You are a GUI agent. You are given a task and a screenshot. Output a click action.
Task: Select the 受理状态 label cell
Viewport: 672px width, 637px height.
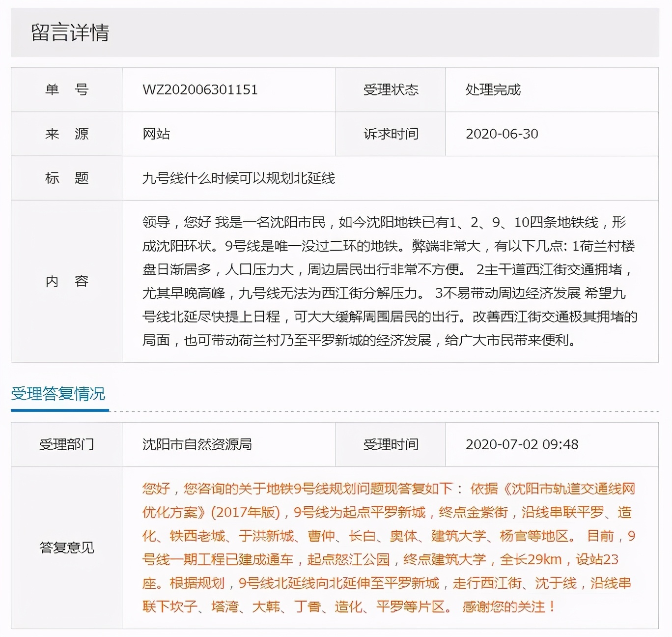[x=390, y=89]
